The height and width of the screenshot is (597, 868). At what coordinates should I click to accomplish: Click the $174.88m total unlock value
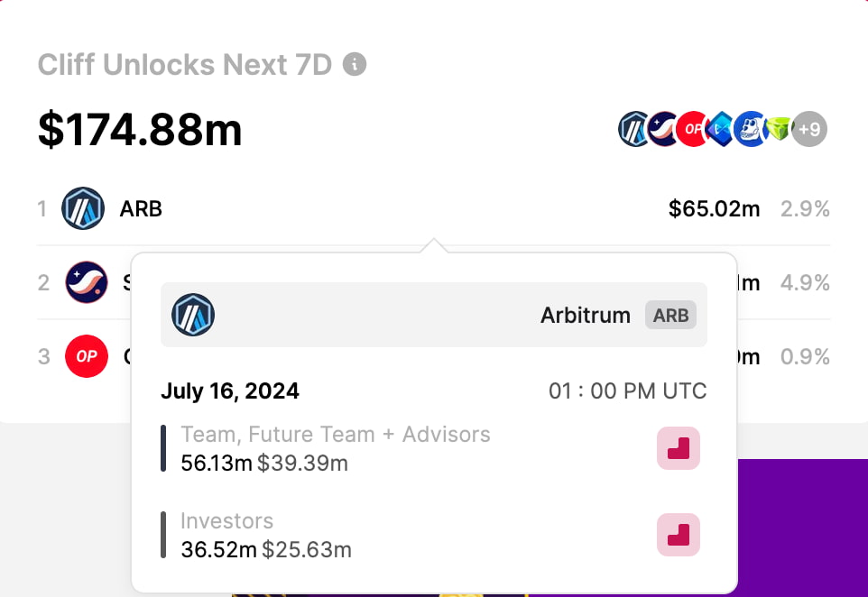pyautogui.click(x=140, y=129)
